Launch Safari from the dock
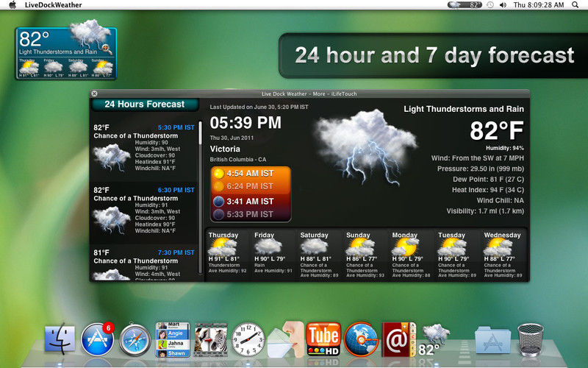 click(x=135, y=339)
